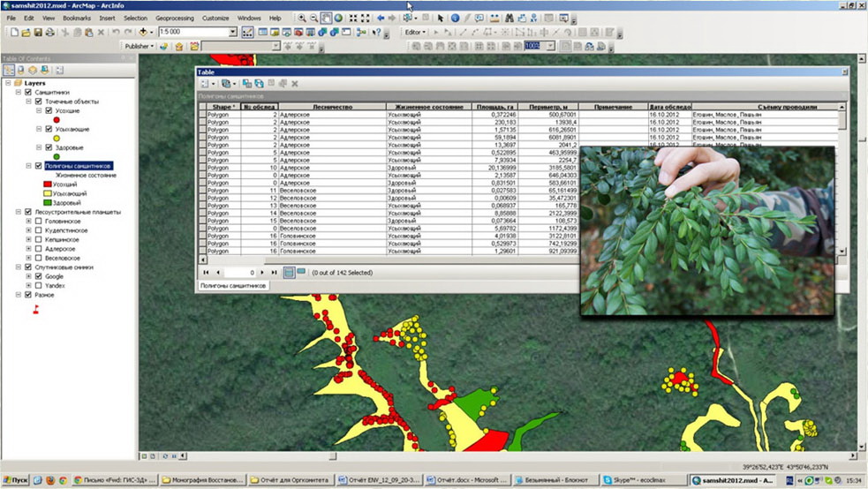Open the Geoprocessing menu
868x489 pixels.
(x=174, y=19)
